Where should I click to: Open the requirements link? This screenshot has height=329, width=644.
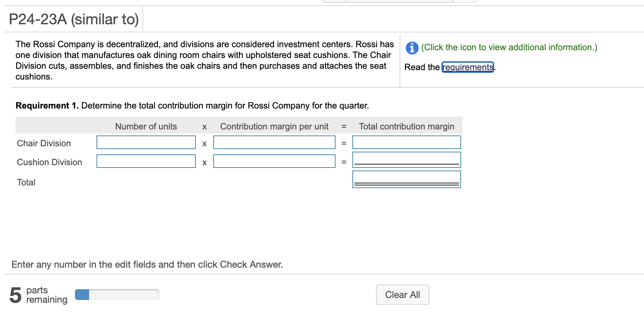click(x=467, y=67)
